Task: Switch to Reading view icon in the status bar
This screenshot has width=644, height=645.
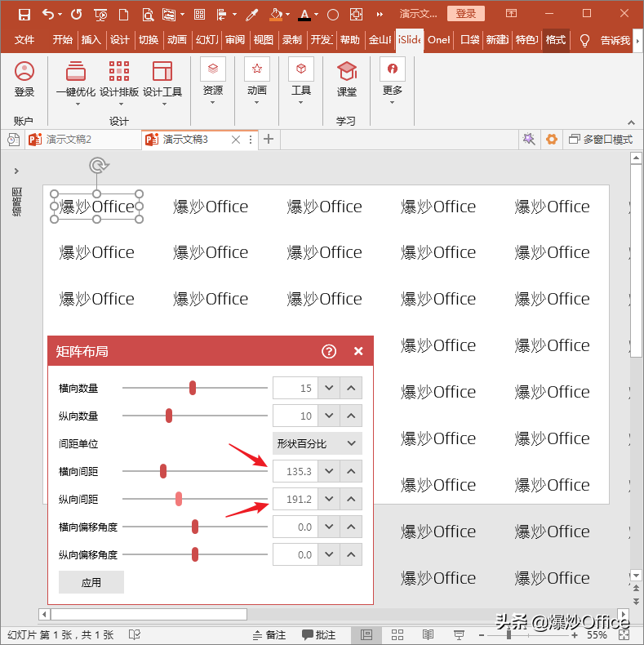Action: pyautogui.click(x=428, y=634)
